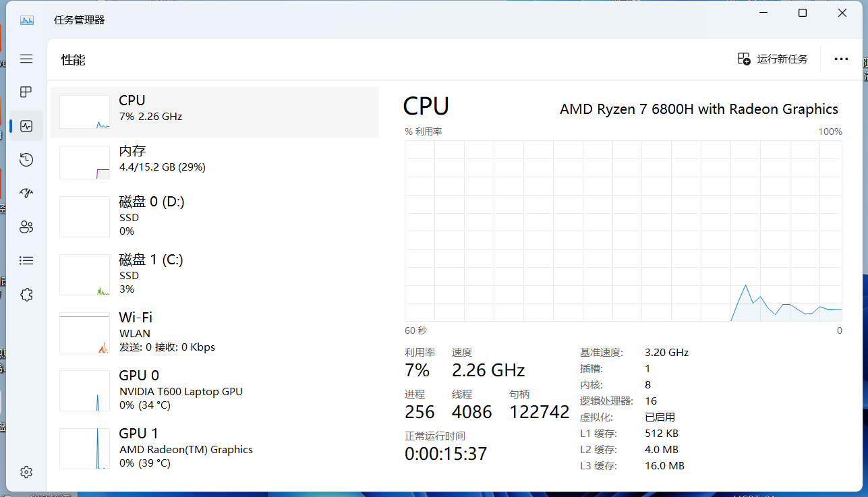Open the App history icon
868x497 pixels.
[x=26, y=160]
